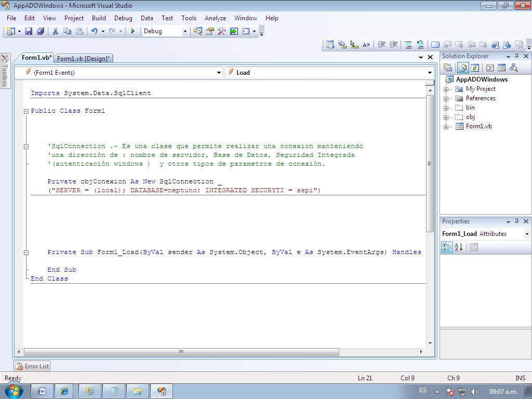Switch to the Form1.vb [Design] tab
532x399 pixels.
83,58
